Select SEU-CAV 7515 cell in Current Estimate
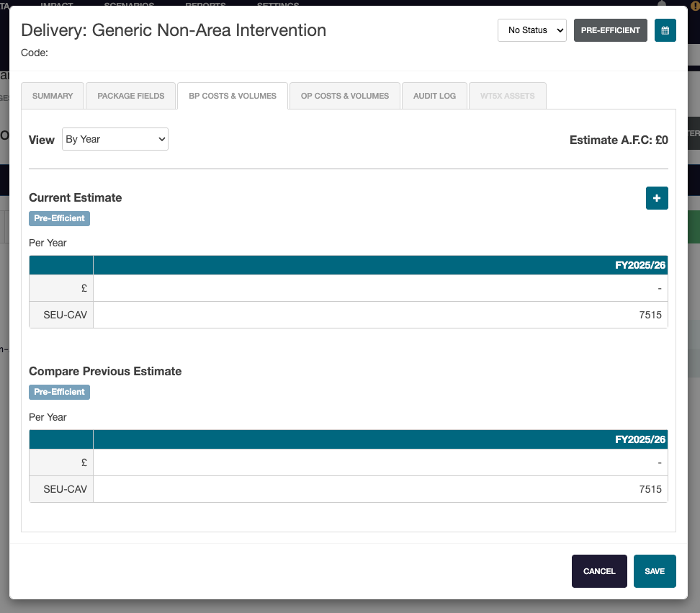700x613 pixels. (x=380, y=315)
